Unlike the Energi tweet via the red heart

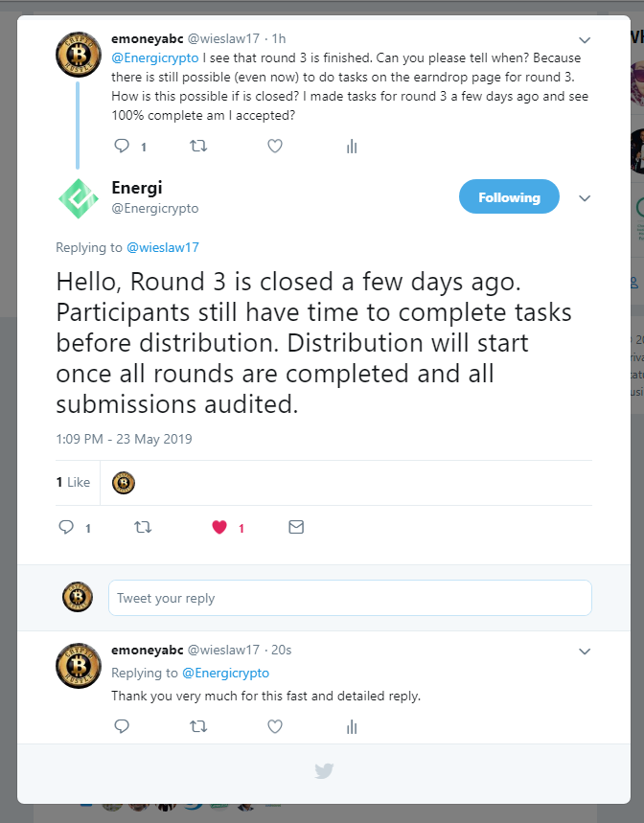(219, 527)
